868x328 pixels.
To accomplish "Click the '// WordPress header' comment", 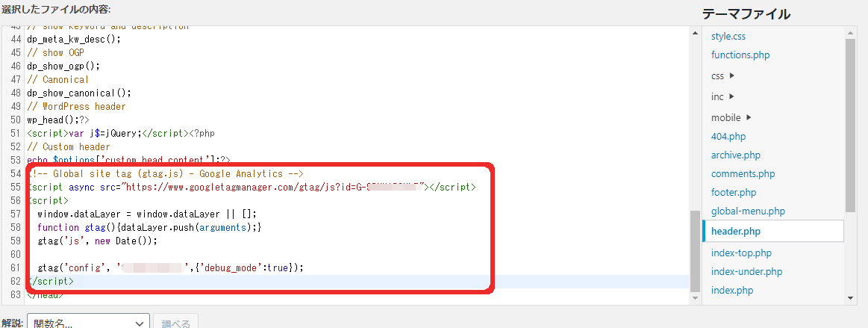I will click(x=76, y=106).
